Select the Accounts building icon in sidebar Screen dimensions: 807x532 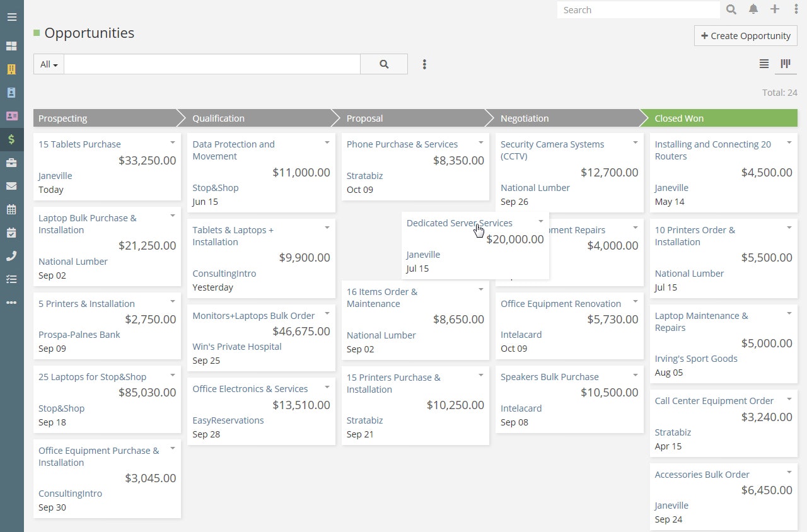point(11,69)
